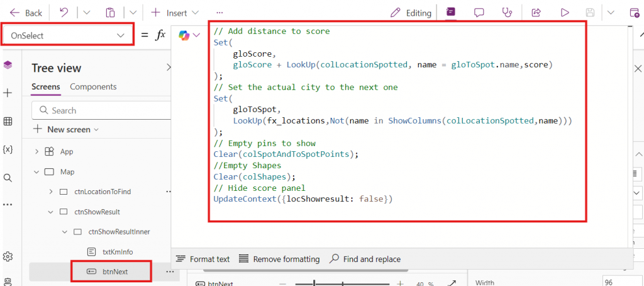Open the virtual agent icon in sidebar
644x286 pixels.
point(8,282)
